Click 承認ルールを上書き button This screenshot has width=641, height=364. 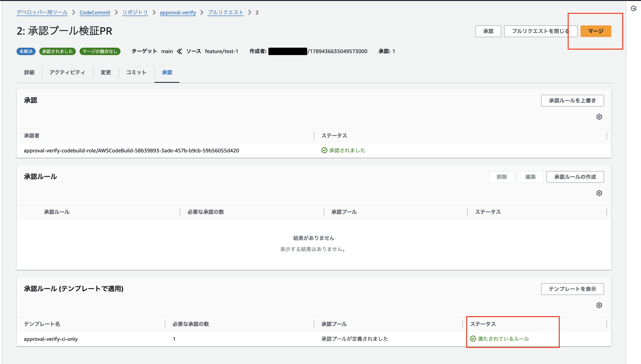(572, 101)
